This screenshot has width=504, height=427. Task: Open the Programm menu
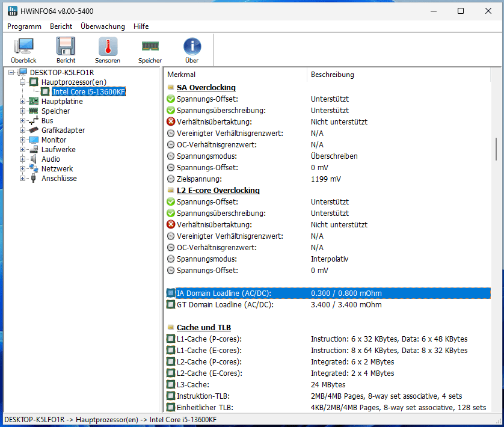pos(25,26)
